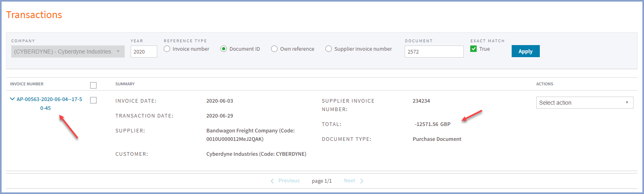Click the Exact Match label
Viewport: 644px width, 194px height.
point(488,41)
